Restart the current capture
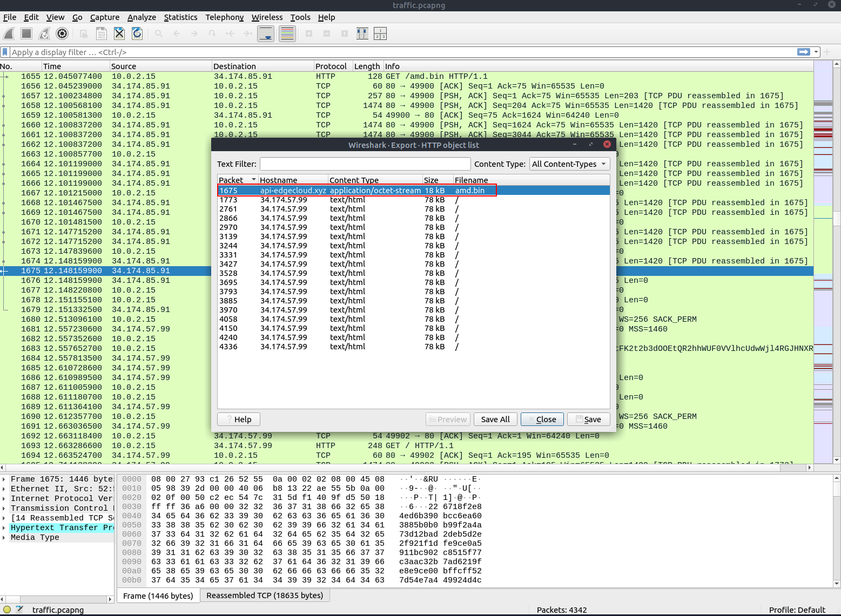Screen dimensions: 841x616 point(44,33)
